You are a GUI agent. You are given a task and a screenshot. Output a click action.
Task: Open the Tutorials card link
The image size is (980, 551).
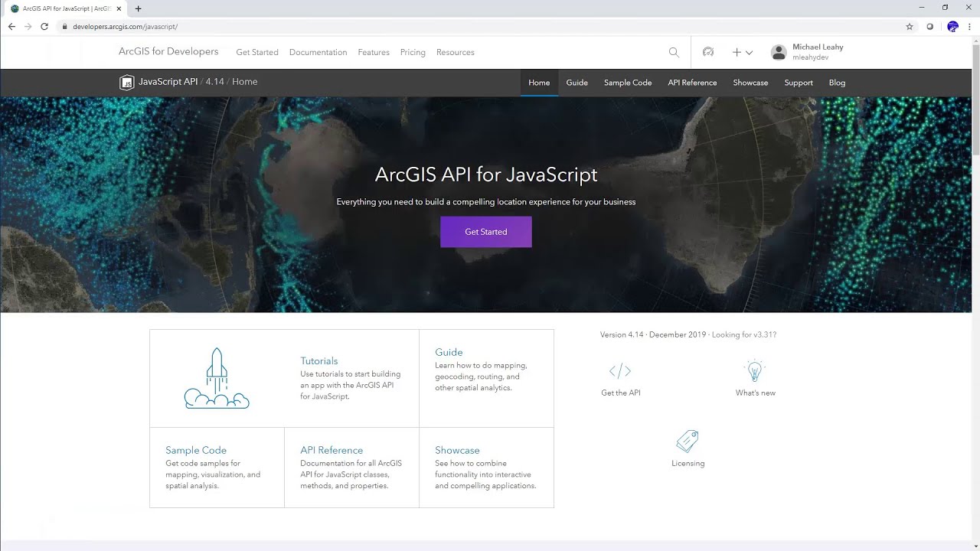tap(318, 360)
